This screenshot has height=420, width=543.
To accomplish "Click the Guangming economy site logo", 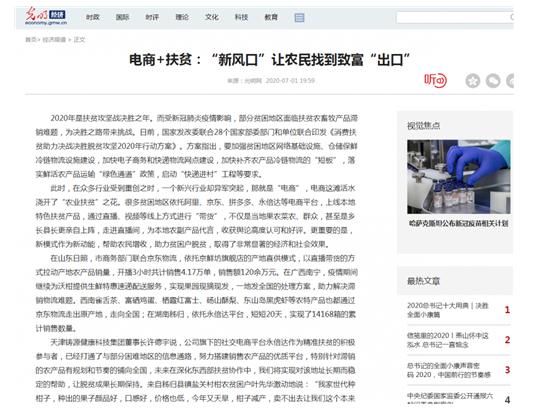I will pyautogui.click(x=46, y=17).
